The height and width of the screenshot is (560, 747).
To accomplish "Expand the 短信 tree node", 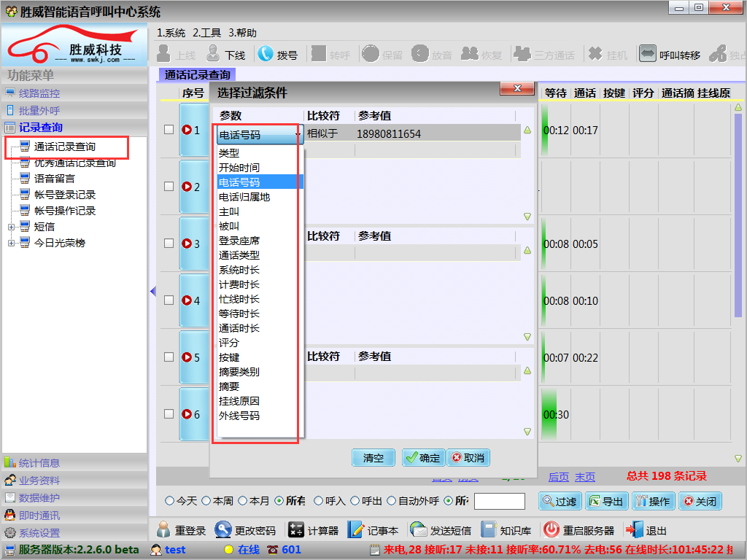I will tap(12, 227).
